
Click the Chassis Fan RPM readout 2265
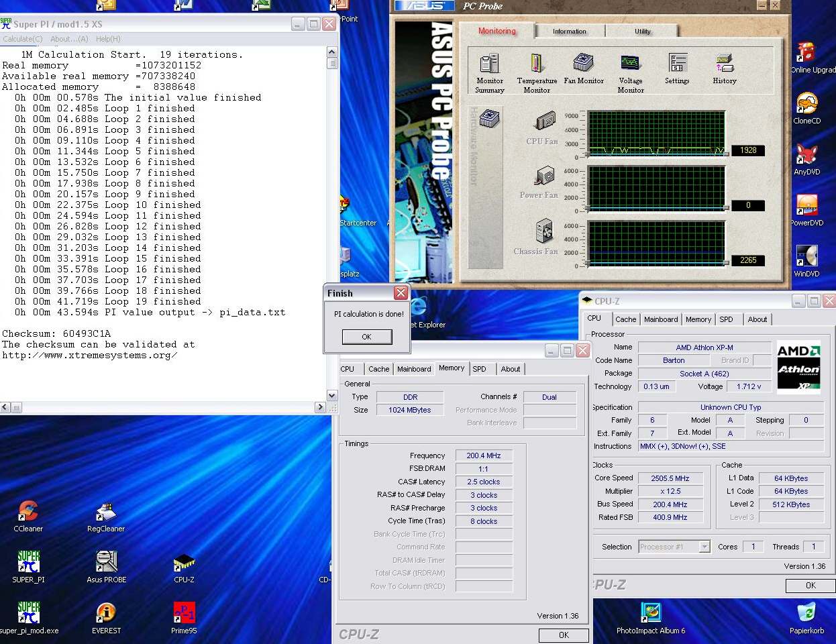pyautogui.click(x=748, y=260)
